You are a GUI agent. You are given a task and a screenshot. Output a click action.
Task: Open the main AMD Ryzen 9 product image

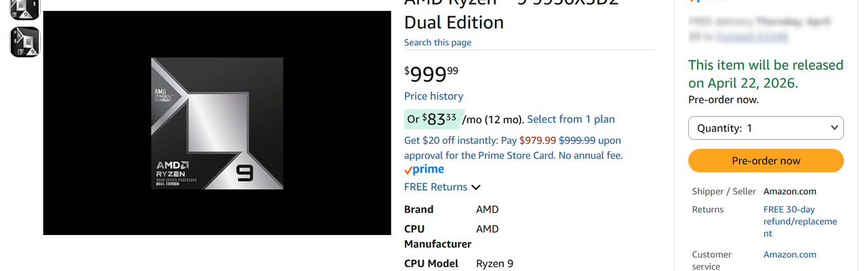pyautogui.click(x=217, y=123)
